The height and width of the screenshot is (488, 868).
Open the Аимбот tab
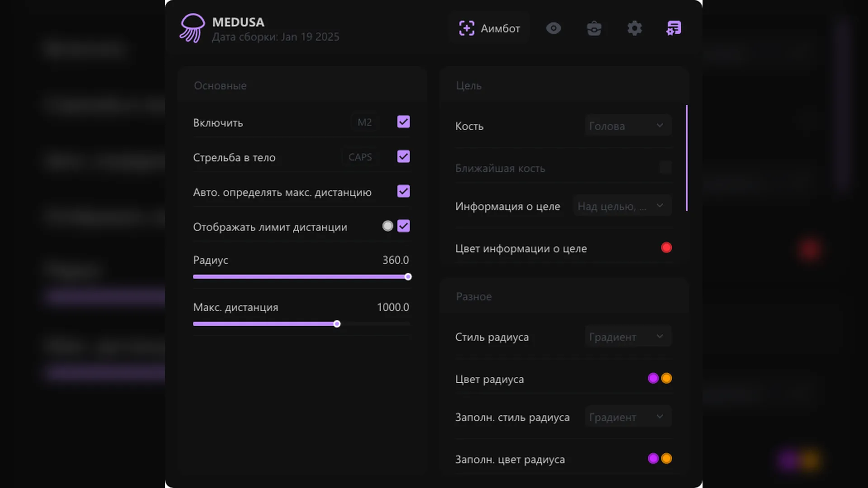(489, 28)
